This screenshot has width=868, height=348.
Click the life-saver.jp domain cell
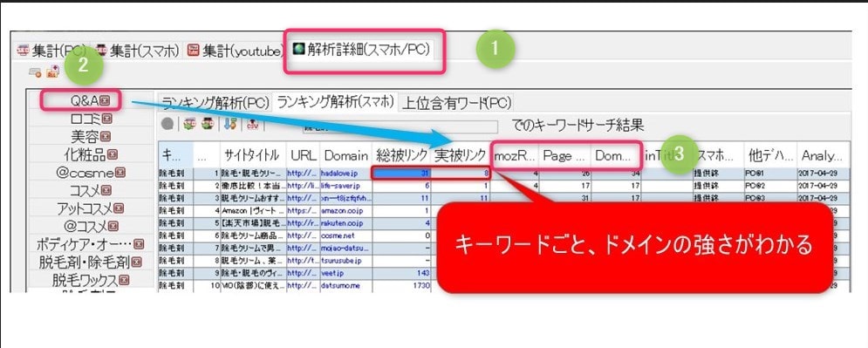[x=346, y=186]
